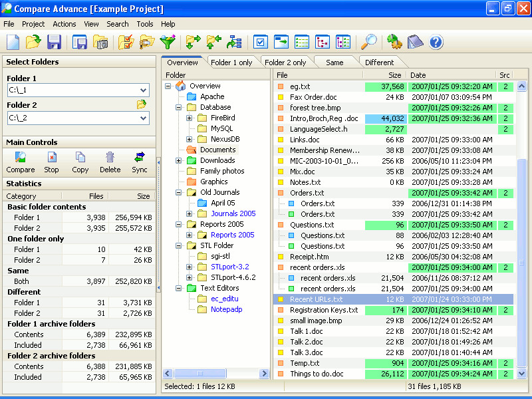Click the Delete trash can control
532x399 pixels.
click(110, 162)
